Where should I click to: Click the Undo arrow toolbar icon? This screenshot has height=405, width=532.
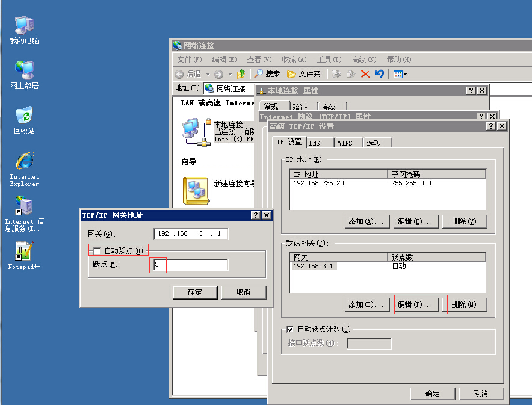click(x=379, y=74)
